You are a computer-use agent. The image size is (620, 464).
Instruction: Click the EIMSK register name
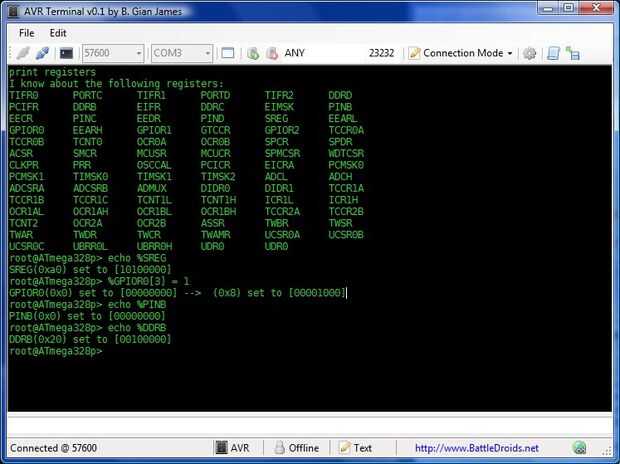tap(279, 107)
